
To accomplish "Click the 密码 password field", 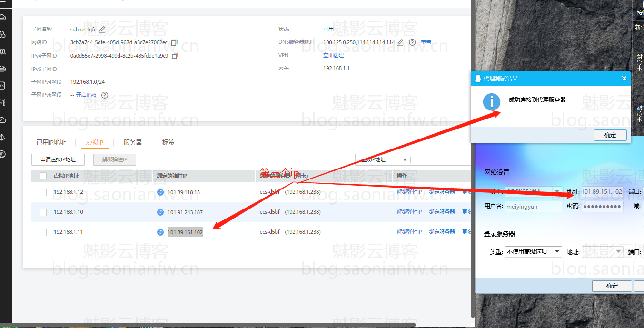I will 602,206.
